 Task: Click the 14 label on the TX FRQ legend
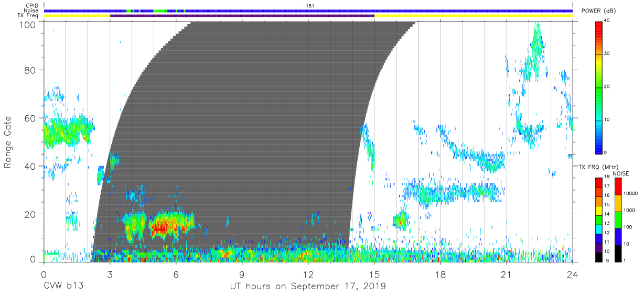pyautogui.click(x=607, y=214)
